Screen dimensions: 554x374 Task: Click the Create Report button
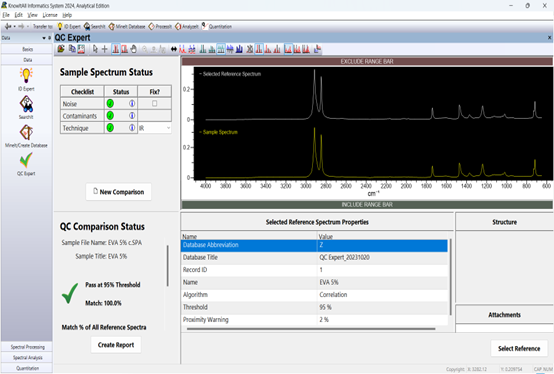pos(116,345)
